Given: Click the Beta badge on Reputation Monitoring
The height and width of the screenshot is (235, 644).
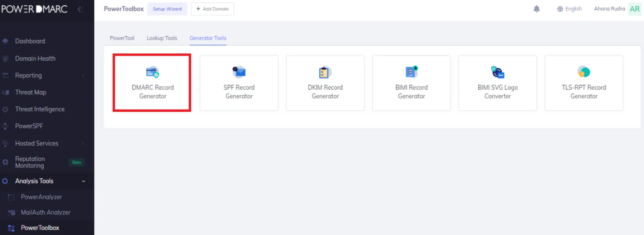Looking at the screenshot, I should click(x=76, y=162).
